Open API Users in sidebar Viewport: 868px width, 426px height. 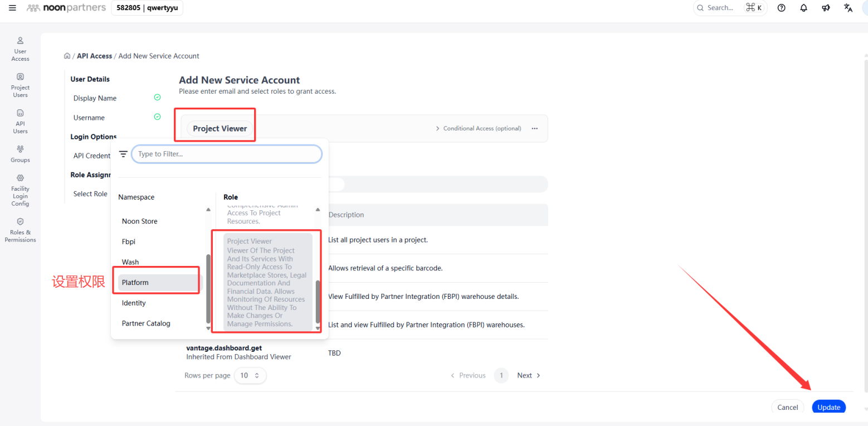coord(20,122)
